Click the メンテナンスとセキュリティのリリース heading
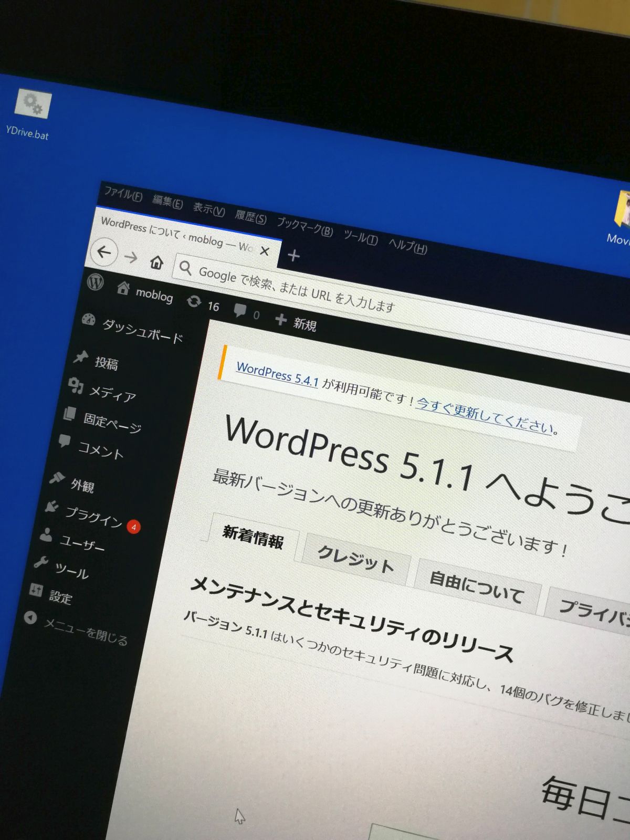 point(352,618)
